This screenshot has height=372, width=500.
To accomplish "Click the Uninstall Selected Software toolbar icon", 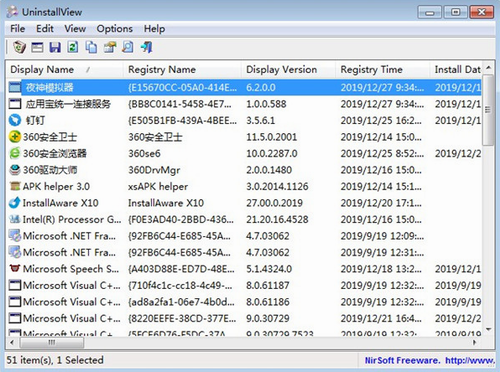I will point(19,47).
